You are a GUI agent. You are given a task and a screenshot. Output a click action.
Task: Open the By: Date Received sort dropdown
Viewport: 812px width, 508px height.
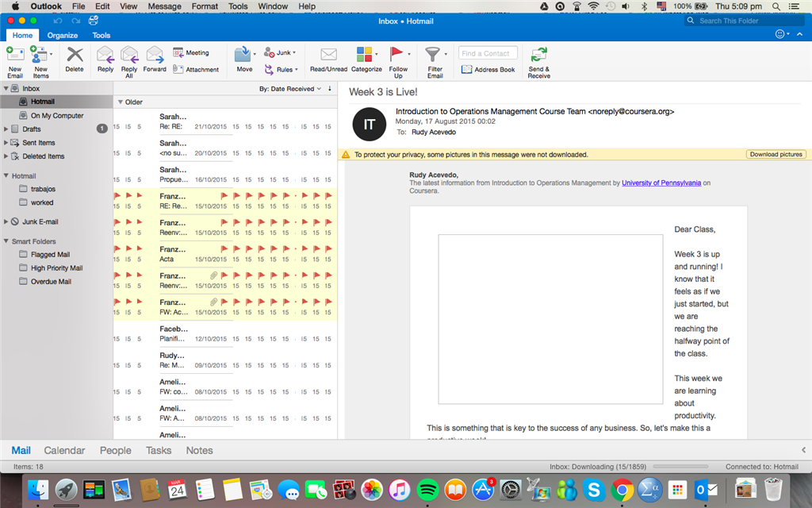click(x=290, y=89)
